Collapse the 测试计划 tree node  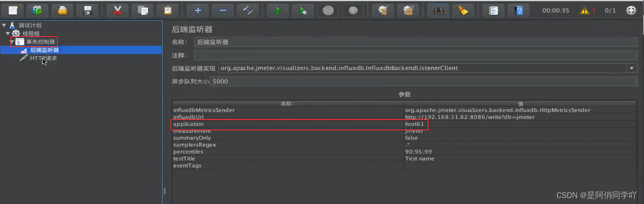[x=4, y=25]
